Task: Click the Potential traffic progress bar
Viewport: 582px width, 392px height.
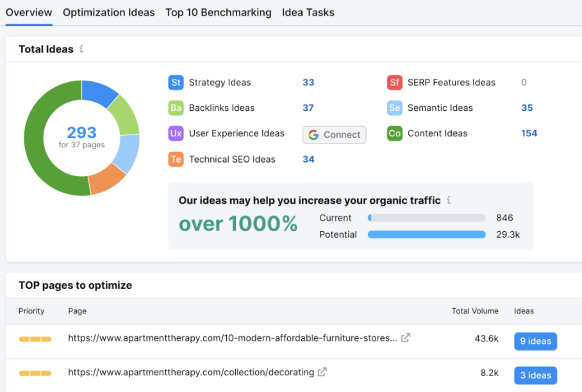Action: tap(426, 234)
